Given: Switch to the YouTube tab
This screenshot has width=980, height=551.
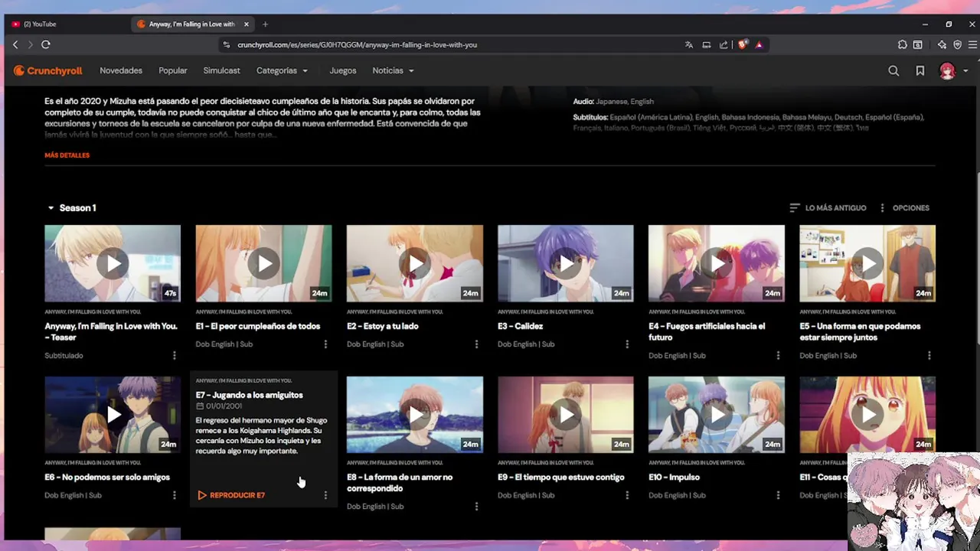Looking at the screenshot, I should [x=67, y=24].
